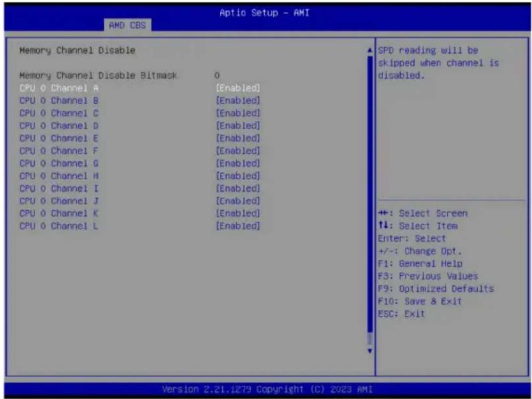
Task: Open the CPU 0 Channel C [Enabled] dropdown
Action: (x=238, y=113)
